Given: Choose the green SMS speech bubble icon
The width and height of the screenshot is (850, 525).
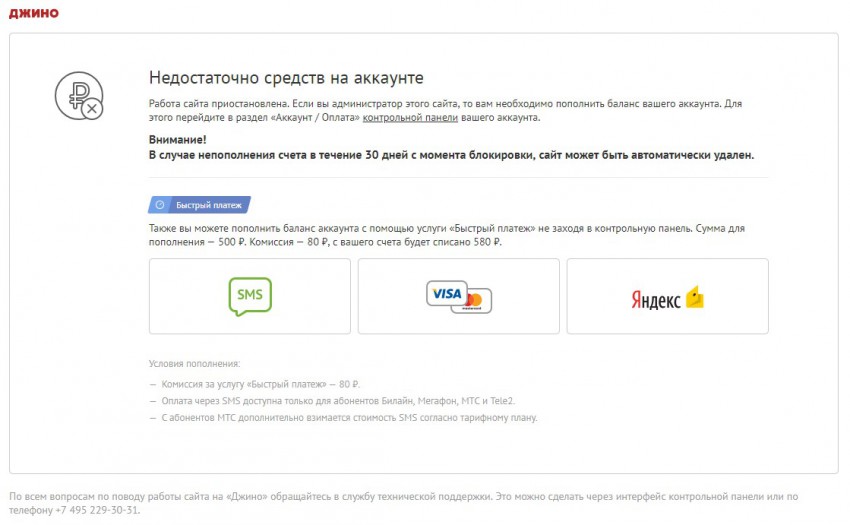Looking at the screenshot, I should pyautogui.click(x=249, y=296).
